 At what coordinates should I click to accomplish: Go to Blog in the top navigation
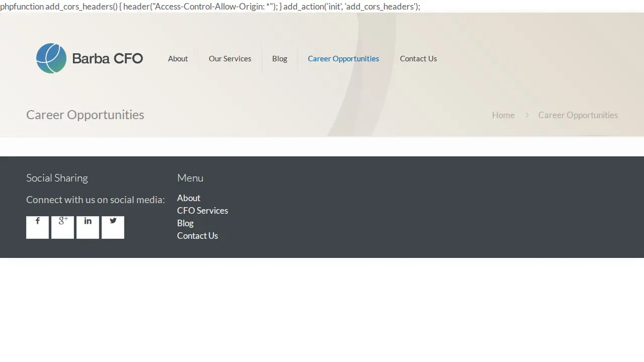click(x=280, y=59)
